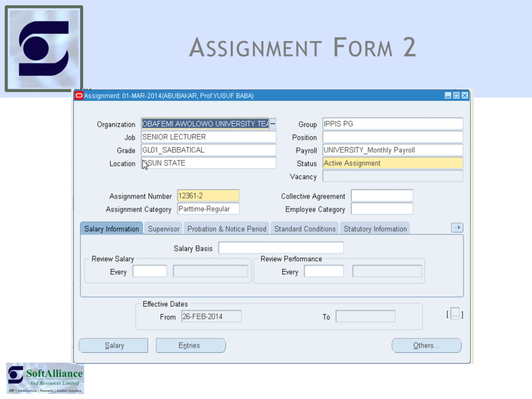
Task: Click the Collective Agreement field
Action: [x=382, y=196]
